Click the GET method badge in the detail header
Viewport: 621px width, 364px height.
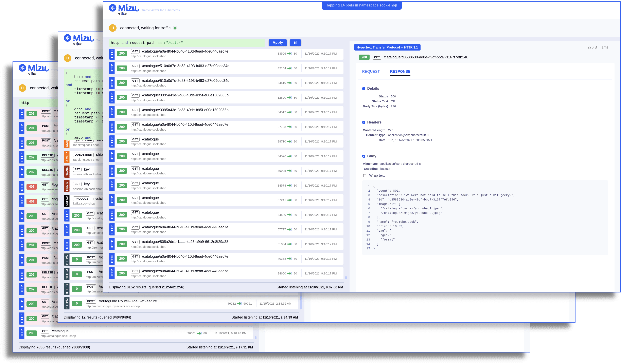click(377, 57)
